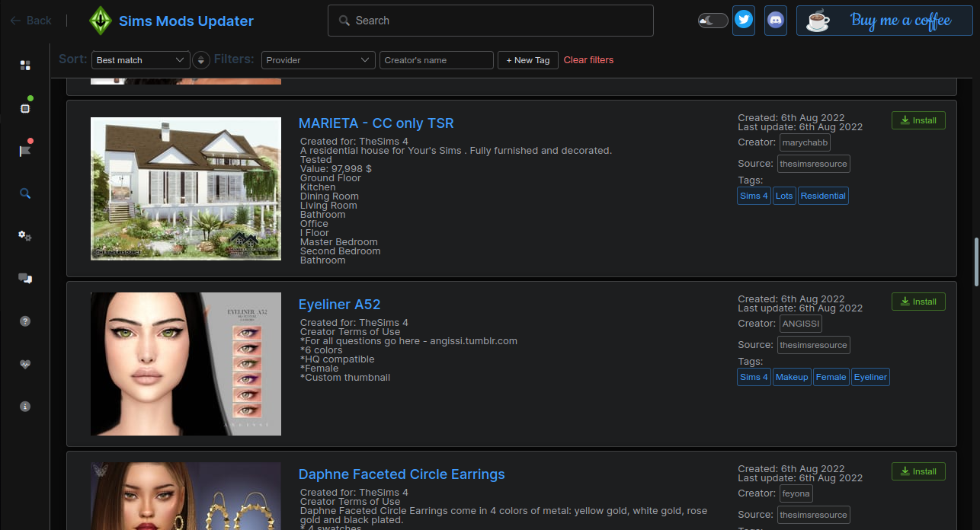Click Daphne Earrings' thesimsresource source tag

pos(814,515)
